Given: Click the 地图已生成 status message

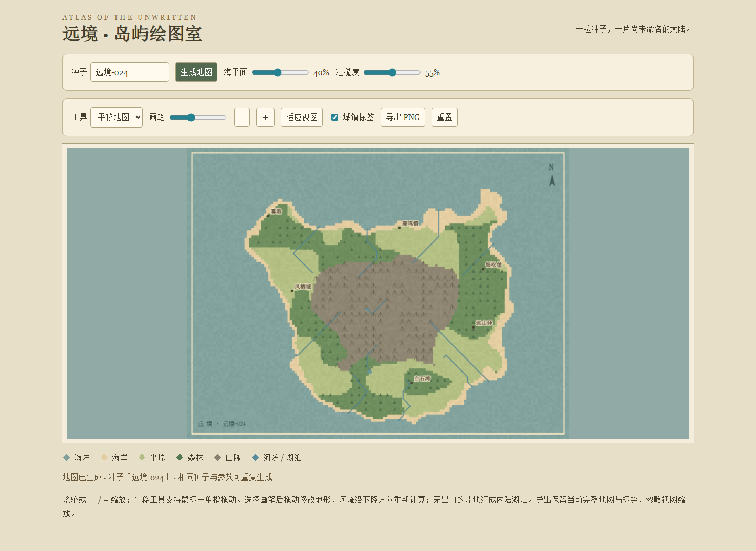Looking at the screenshot, I should pos(167,477).
